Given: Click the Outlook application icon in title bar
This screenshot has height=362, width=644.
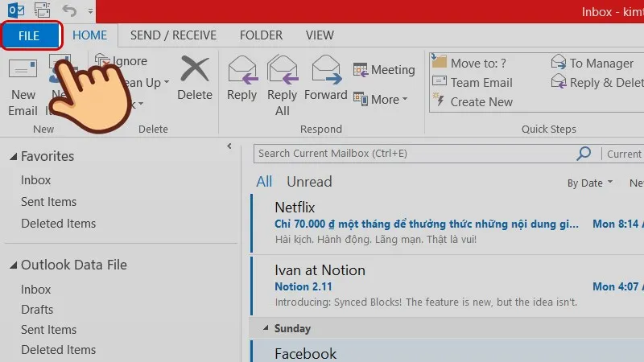Looking at the screenshot, I should point(16,10).
